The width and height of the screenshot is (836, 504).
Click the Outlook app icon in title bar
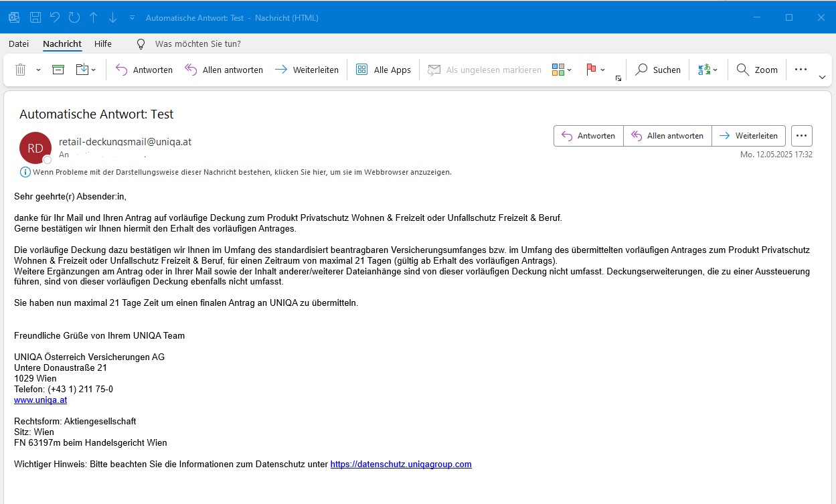15,17
